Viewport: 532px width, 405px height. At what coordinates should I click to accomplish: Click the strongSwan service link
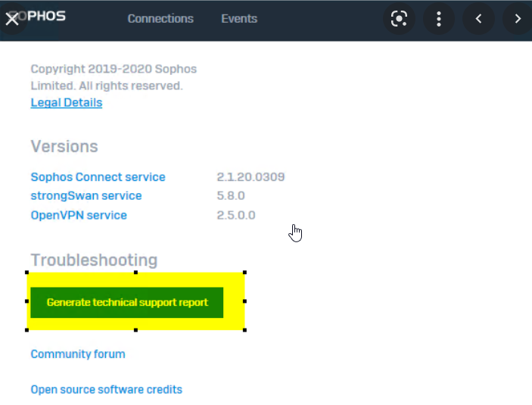pos(86,196)
